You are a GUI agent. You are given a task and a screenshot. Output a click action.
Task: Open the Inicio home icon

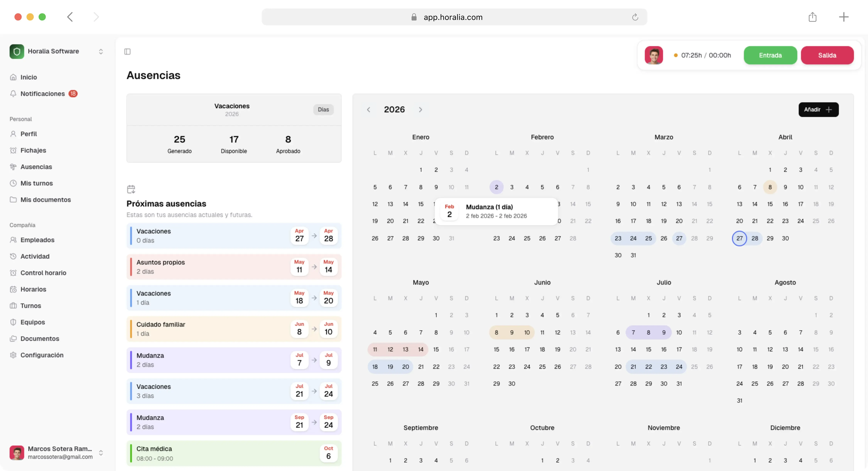point(13,77)
